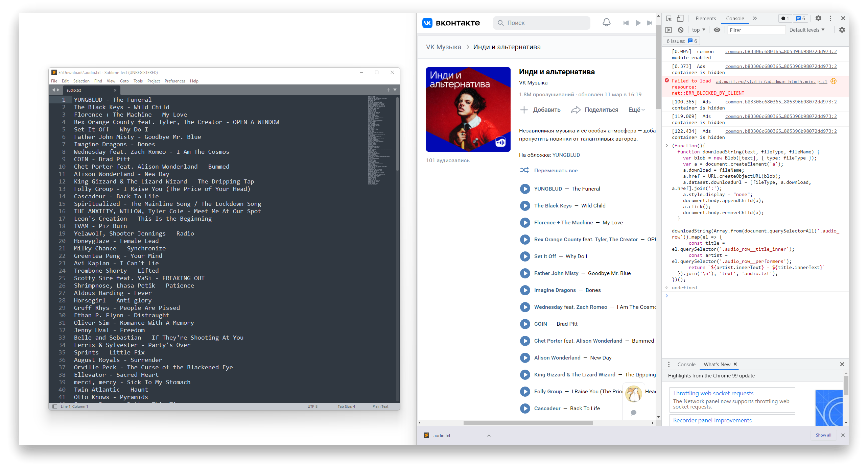
Task: Expand more DevTools tabs chevron
Action: point(755,19)
